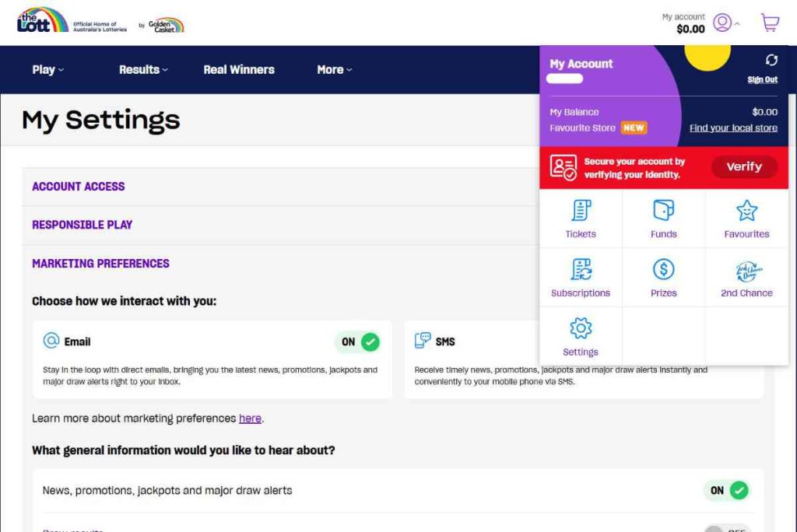Expand the Play navigation dropdown
797x532 pixels.
point(47,70)
